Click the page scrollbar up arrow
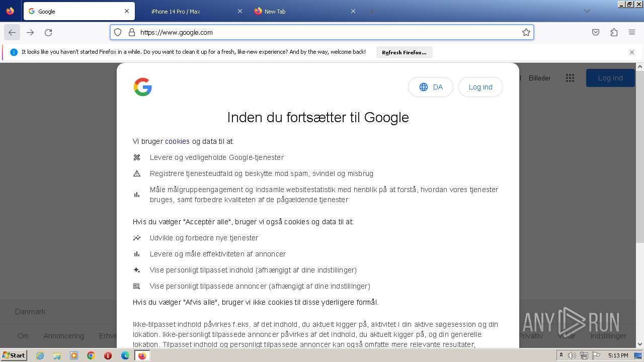The image size is (644, 362). (x=640, y=66)
